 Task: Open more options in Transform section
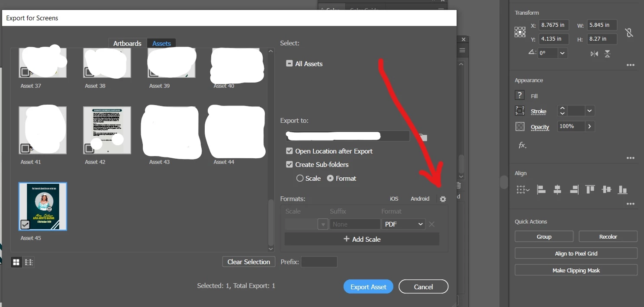[x=631, y=65]
